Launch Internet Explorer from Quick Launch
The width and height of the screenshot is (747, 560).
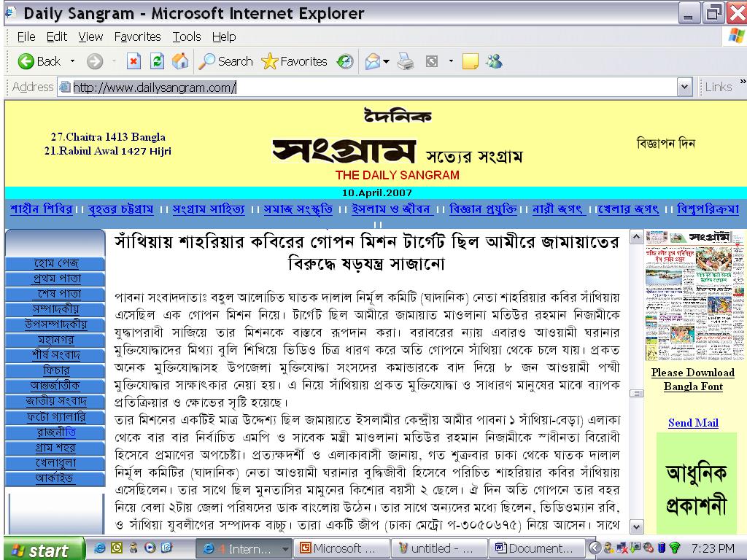99,548
